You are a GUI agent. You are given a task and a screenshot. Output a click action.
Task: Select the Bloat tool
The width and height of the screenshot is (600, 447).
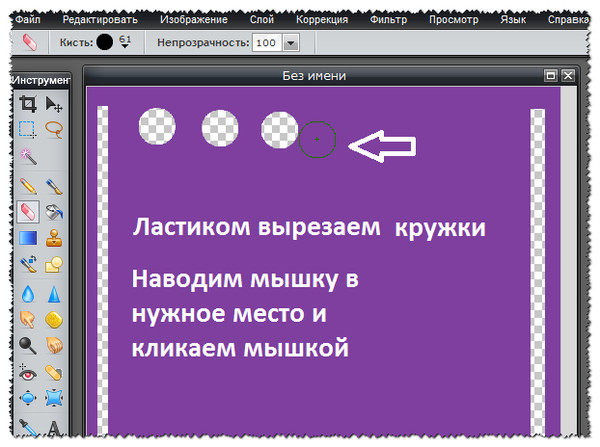28,398
